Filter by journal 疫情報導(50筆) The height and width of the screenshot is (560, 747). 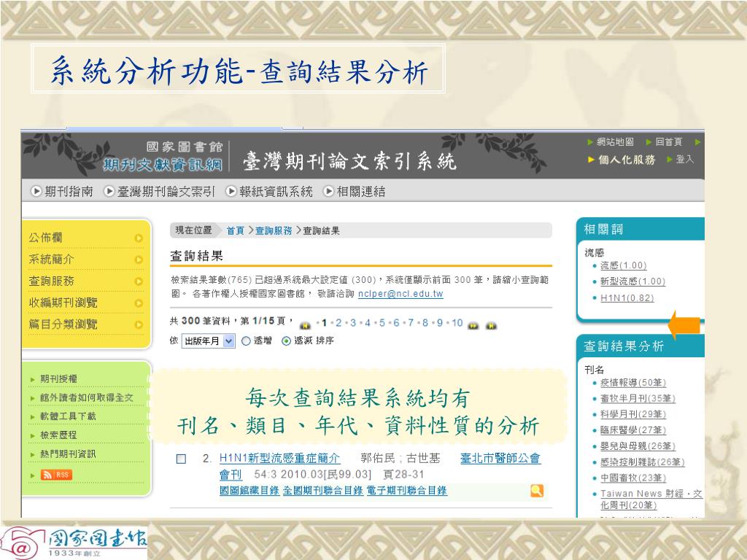coord(633,382)
